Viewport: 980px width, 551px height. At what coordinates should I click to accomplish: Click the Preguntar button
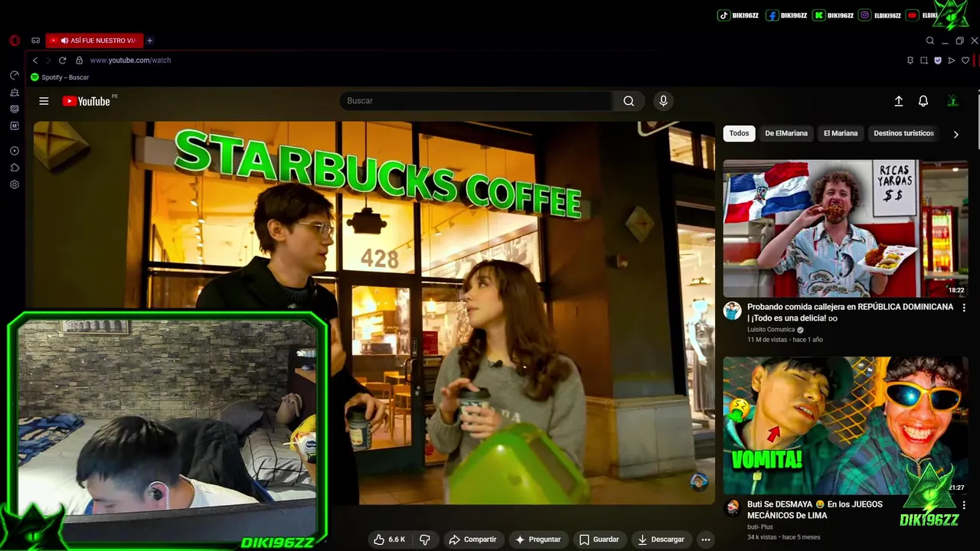538,540
